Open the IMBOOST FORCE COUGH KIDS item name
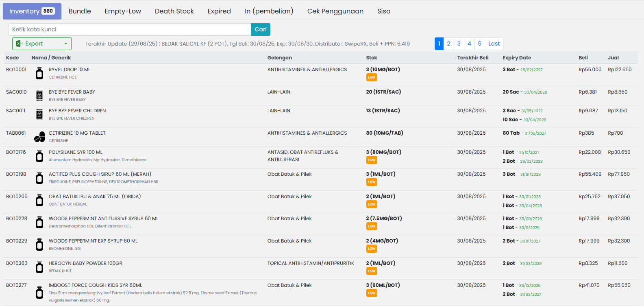 pyautogui.click(x=96, y=285)
